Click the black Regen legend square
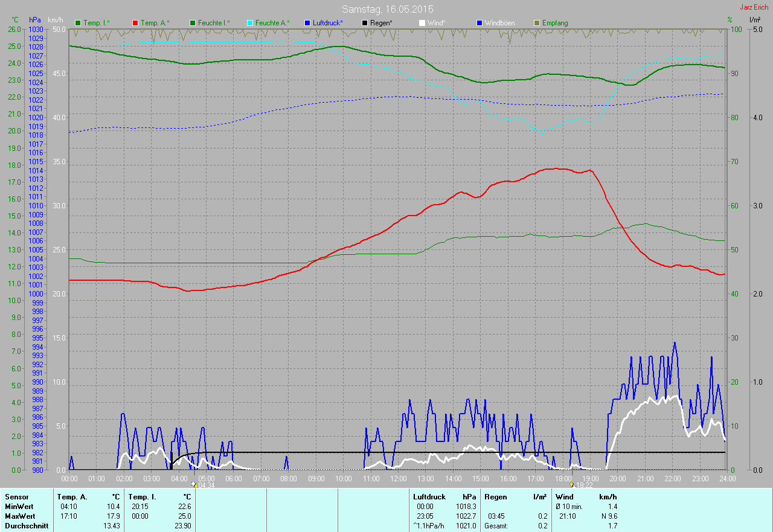This screenshot has width=773, height=532. (x=365, y=23)
